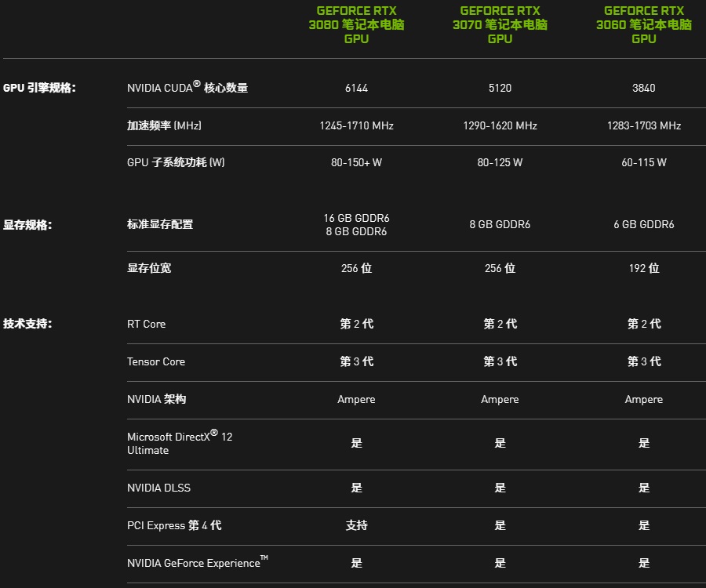Click the 标准显存配置 row label

[160, 224]
